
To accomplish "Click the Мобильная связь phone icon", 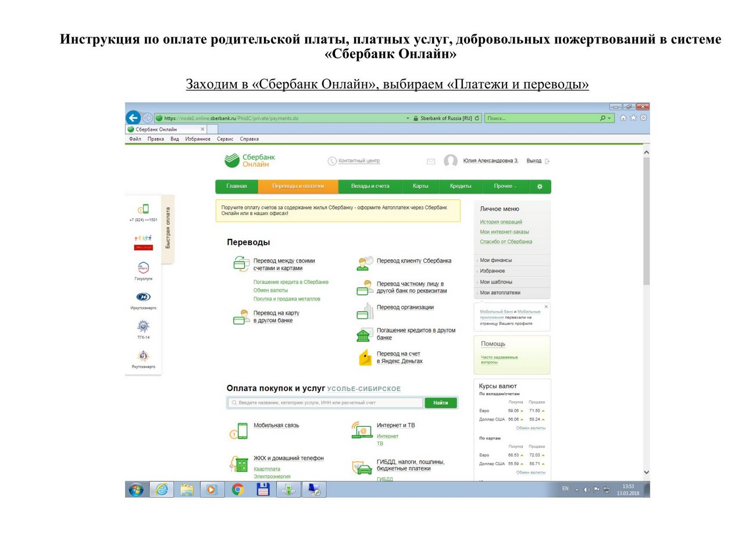I will [x=240, y=430].
